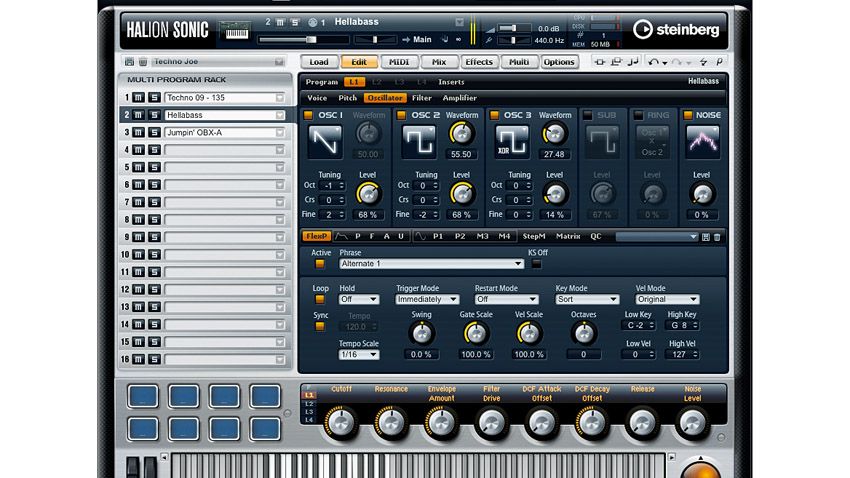
Task: Open the Key Mode dropdown showing Sort
Action: tap(587, 299)
